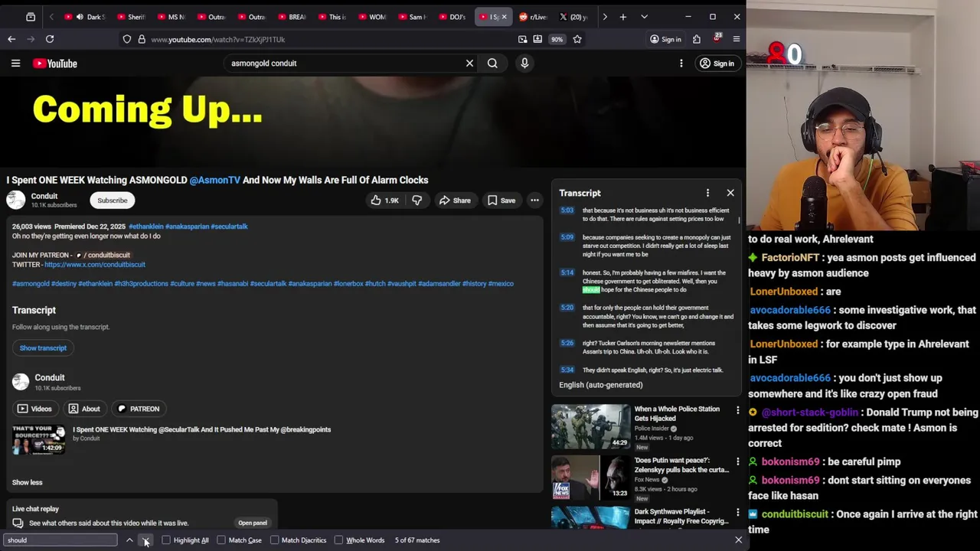Collapse description with Show less

(x=27, y=482)
